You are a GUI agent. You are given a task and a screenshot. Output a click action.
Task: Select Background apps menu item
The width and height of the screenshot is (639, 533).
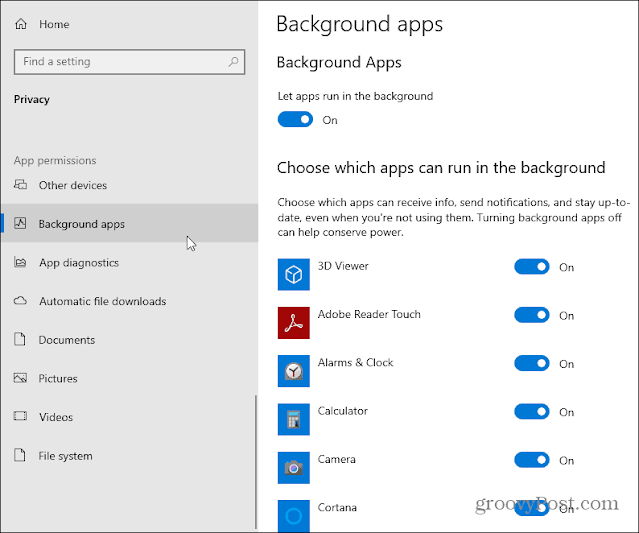[129, 223]
